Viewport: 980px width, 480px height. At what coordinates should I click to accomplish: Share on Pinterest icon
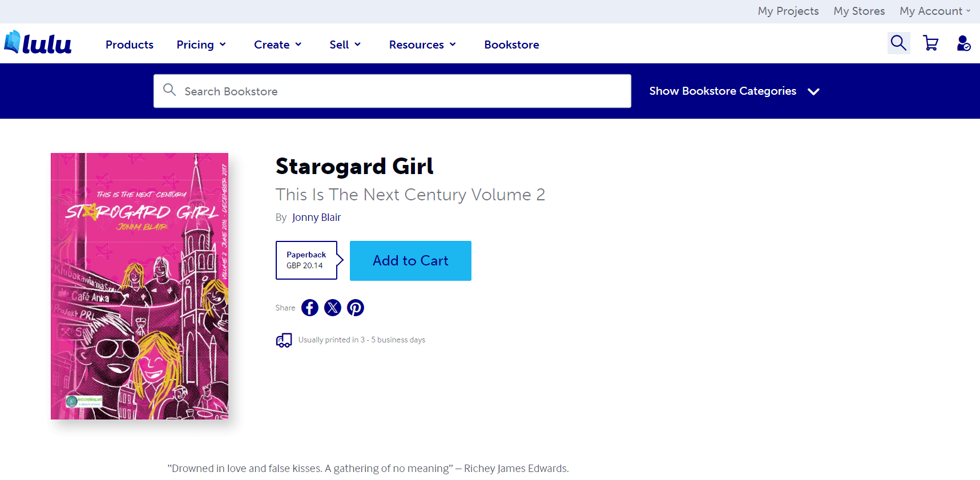point(356,308)
